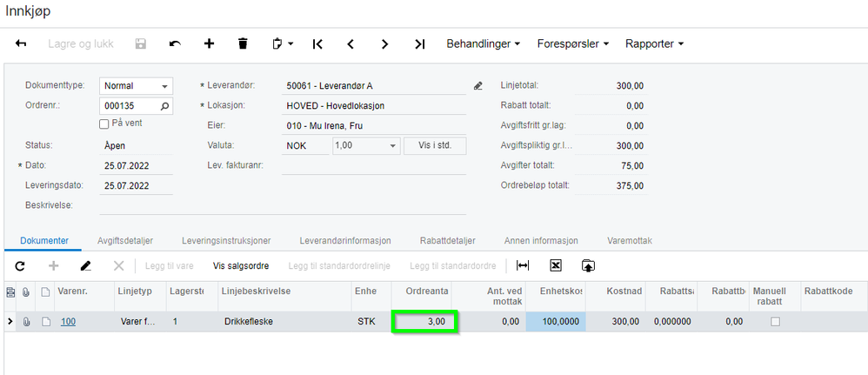Click Legg til standardordrelinje
The width and height of the screenshot is (868, 375).
tap(339, 266)
